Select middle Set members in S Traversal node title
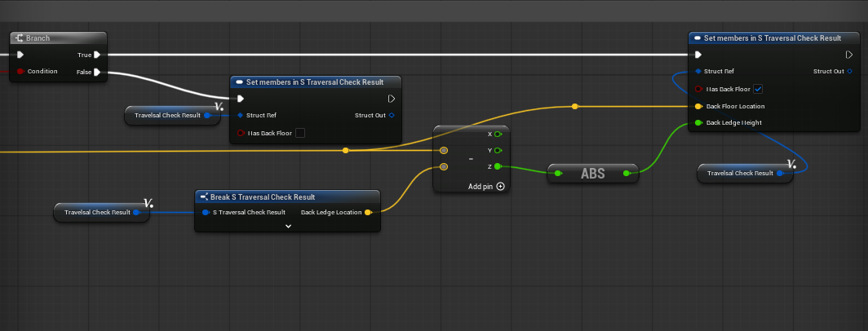The width and height of the screenshot is (868, 331). coord(314,82)
